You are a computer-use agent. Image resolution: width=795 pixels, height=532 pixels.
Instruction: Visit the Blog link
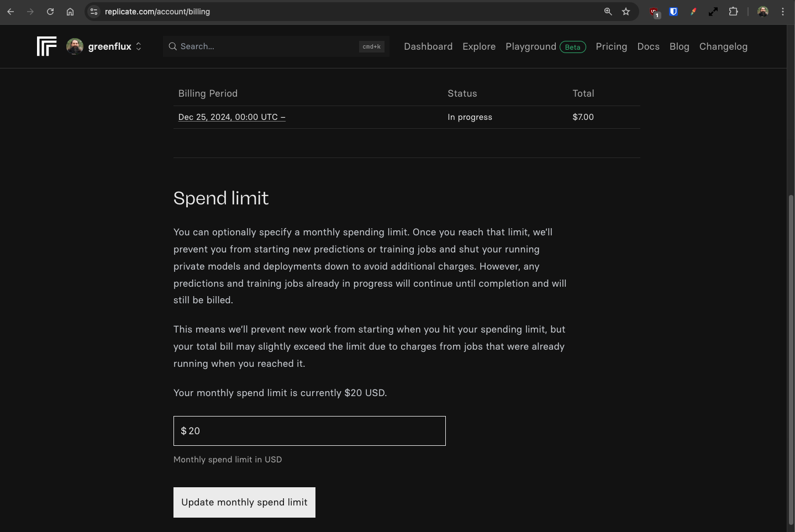point(679,46)
